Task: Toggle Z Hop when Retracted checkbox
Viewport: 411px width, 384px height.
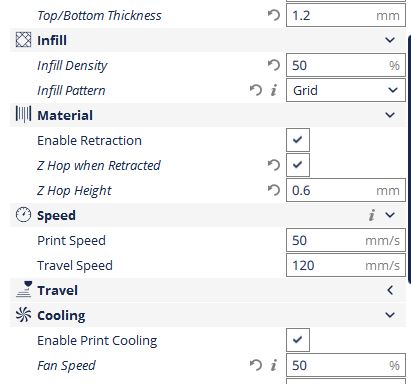Action: (x=298, y=165)
